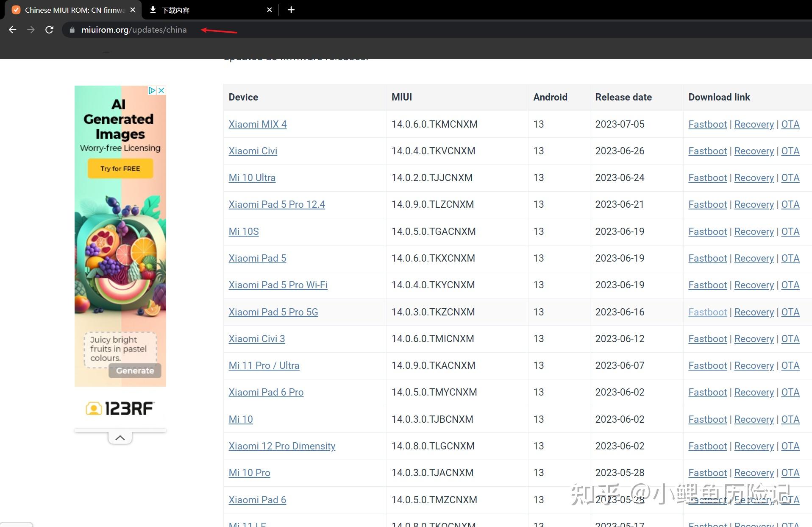The height and width of the screenshot is (527, 812).
Task: Select release date 2023-07-05
Action: click(x=620, y=124)
